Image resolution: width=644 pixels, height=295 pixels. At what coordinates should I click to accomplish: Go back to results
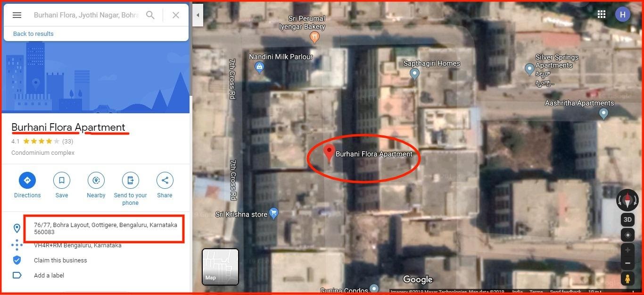[x=33, y=34]
